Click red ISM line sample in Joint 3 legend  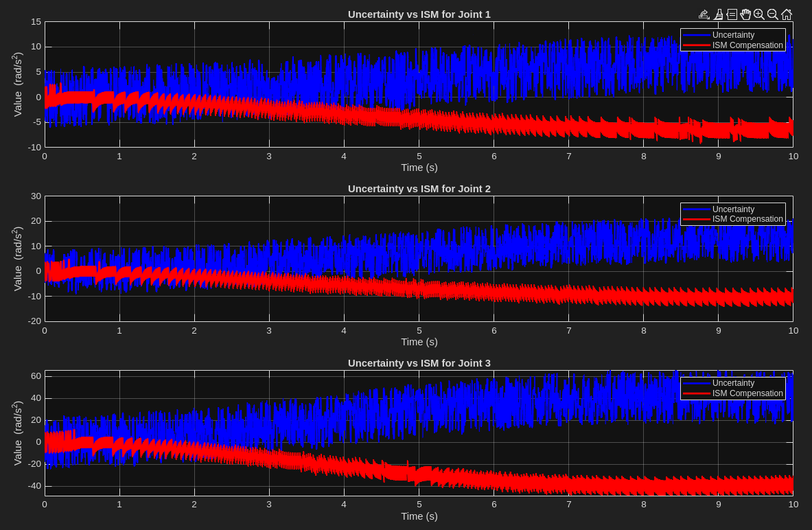(x=697, y=393)
